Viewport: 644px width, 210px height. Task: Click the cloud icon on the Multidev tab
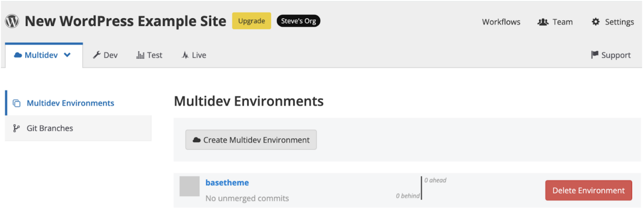[x=18, y=55]
